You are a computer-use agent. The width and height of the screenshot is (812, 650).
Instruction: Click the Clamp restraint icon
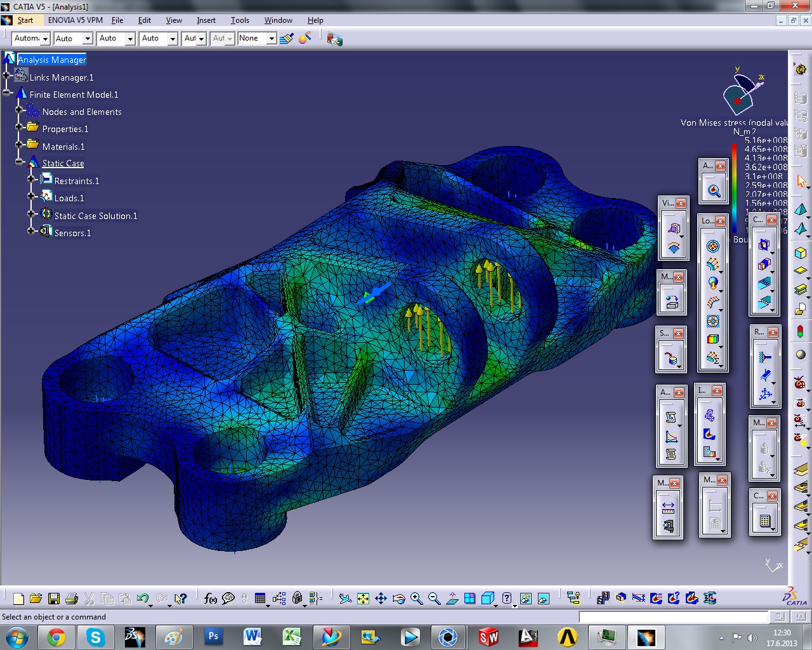tap(765, 357)
